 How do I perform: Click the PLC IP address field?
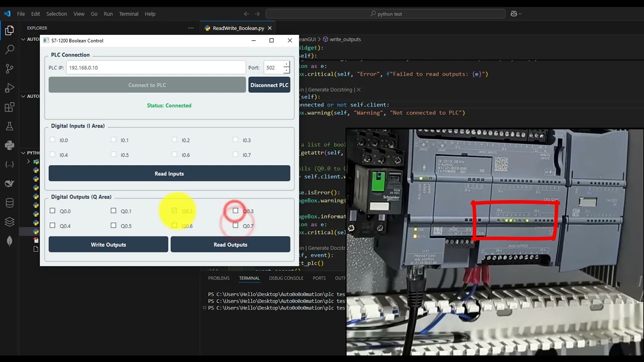coord(156,67)
